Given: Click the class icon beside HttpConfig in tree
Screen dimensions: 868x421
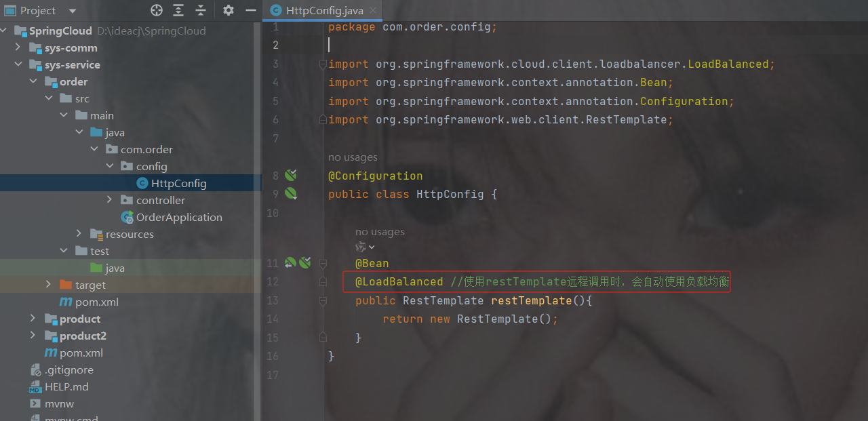Looking at the screenshot, I should (x=142, y=183).
